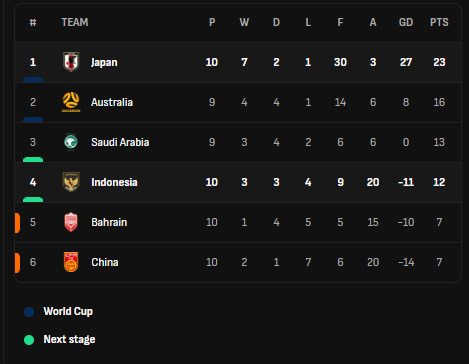This screenshot has width=469, height=364.
Task: Select the Saudi Arabia team link
Action: (120, 142)
